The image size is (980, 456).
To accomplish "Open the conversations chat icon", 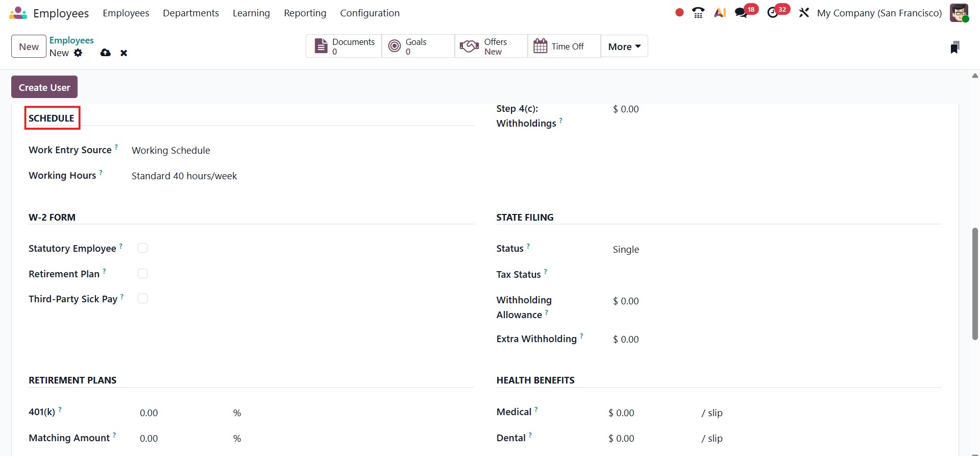I will click(x=741, y=13).
